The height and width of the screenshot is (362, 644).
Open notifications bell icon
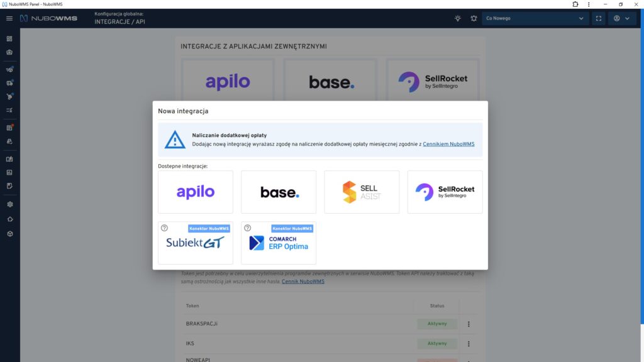click(x=474, y=18)
